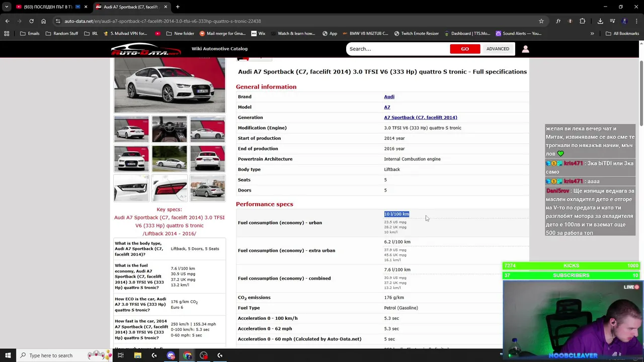Viewport: 644px width, 362px height.
Task: Open A7 Sportback (C7, facelift 2014) generation link
Action: click(421, 118)
